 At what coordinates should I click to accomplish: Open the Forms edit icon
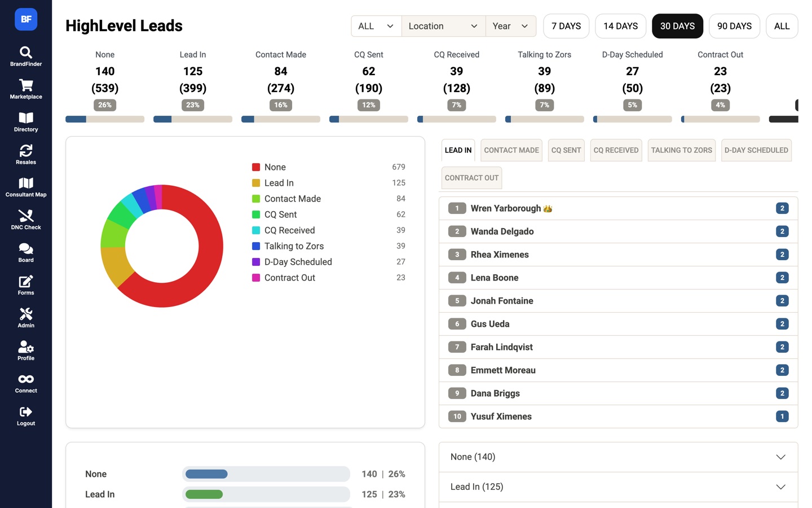(x=26, y=281)
